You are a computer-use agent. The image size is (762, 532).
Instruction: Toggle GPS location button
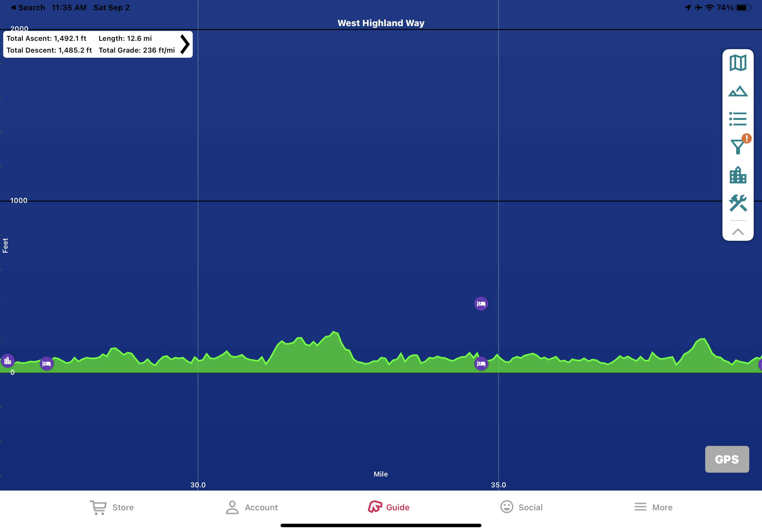coord(727,459)
